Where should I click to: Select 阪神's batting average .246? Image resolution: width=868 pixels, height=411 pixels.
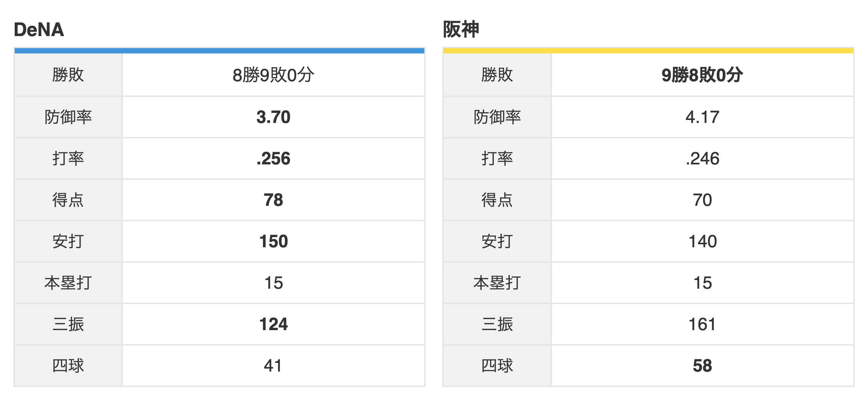coord(702,158)
